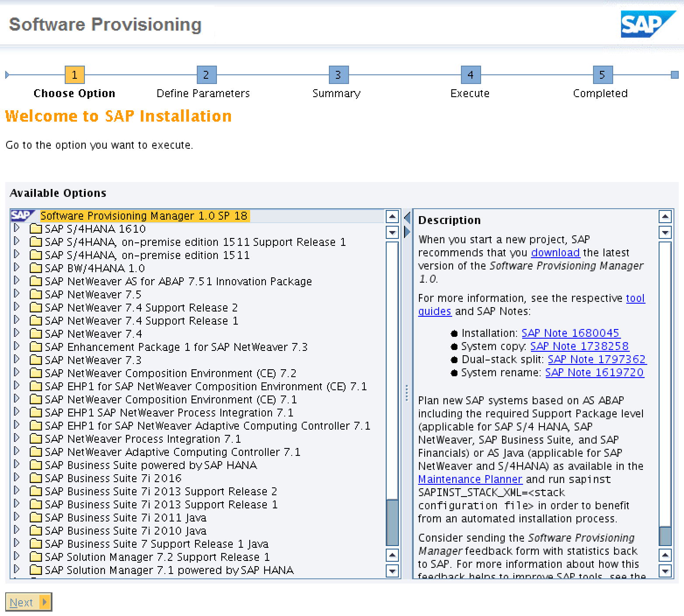
Task: Expand SAP EHP1 NetWeaver Process Integration 7.1
Action: click(17, 412)
